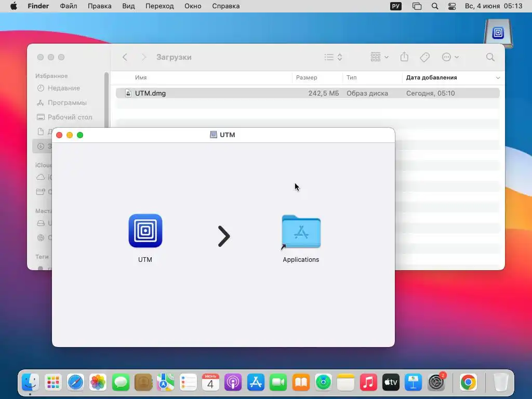Select the UTM.dmg file row
This screenshot has height=399, width=532.
click(308, 93)
